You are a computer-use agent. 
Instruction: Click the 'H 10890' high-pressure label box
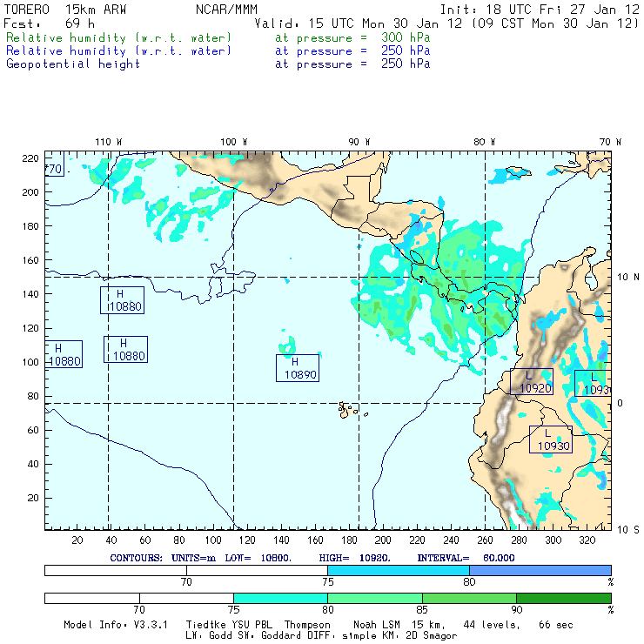pos(298,368)
